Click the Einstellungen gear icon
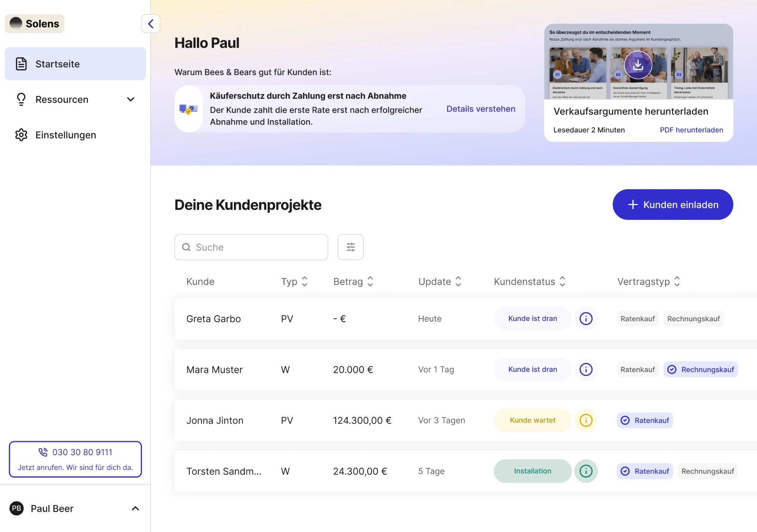Image resolution: width=757 pixels, height=532 pixels. click(x=21, y=135)
